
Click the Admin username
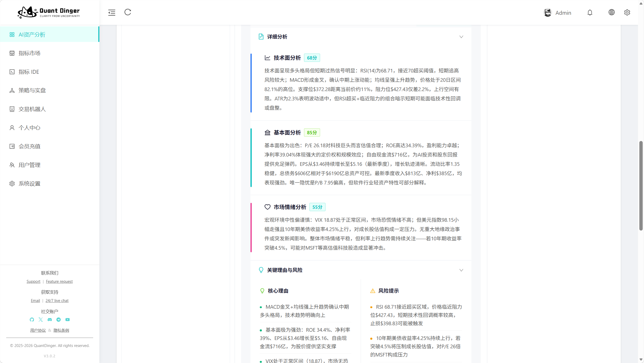[563, 13]
